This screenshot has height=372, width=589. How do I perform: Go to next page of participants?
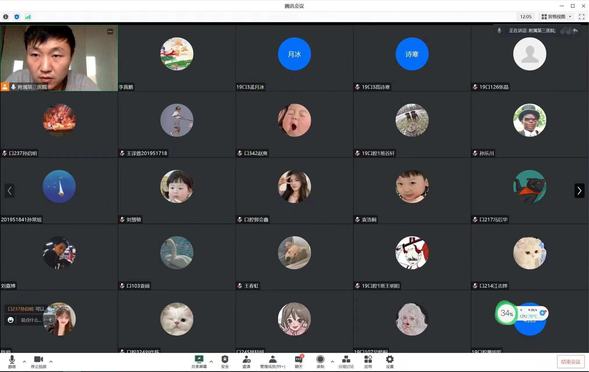pos(579,191)
